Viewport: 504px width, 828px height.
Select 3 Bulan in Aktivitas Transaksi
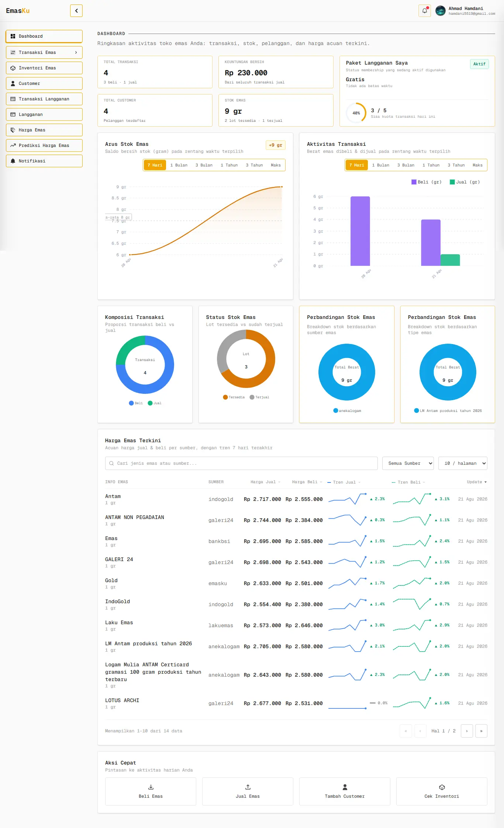(x=406, y=165)
